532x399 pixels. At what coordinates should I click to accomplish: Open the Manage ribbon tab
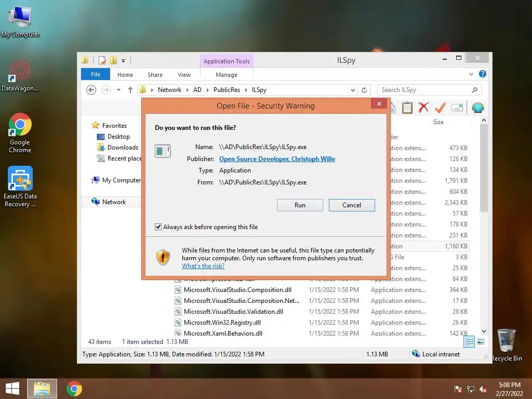[227, 75]
